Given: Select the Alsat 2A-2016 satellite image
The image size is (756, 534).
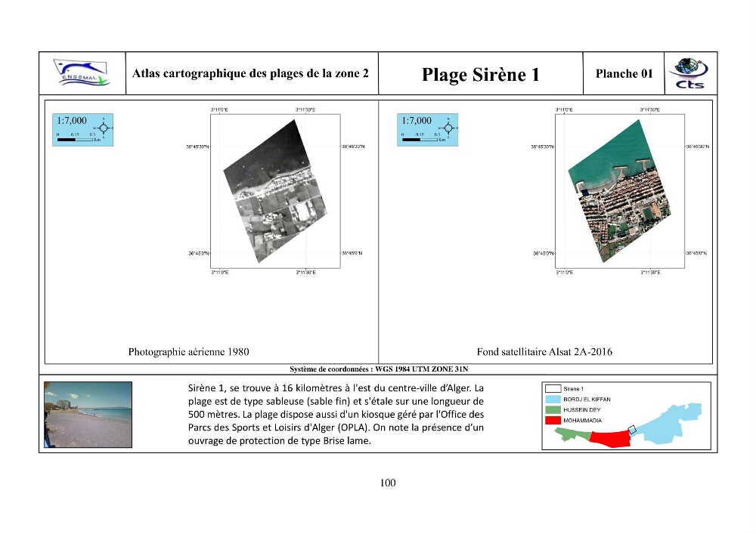Looking at the screenshot, I should 620,191.
